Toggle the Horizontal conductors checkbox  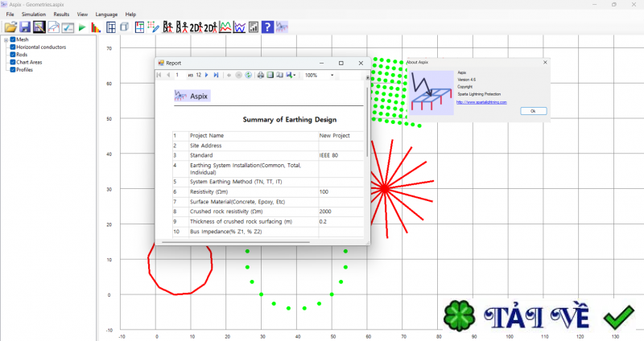click(x=13, y=47)
